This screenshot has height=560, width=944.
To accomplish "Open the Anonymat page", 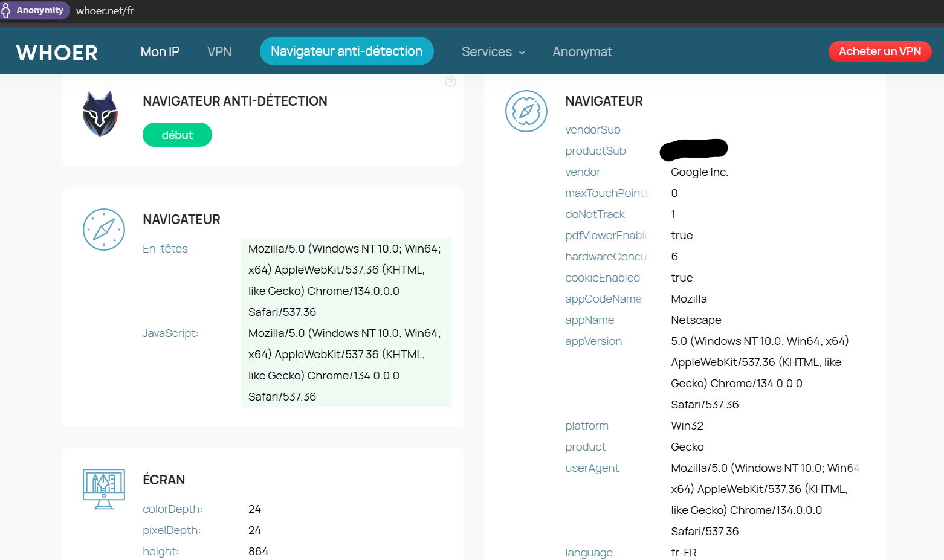I will click(x=581, y=52).
